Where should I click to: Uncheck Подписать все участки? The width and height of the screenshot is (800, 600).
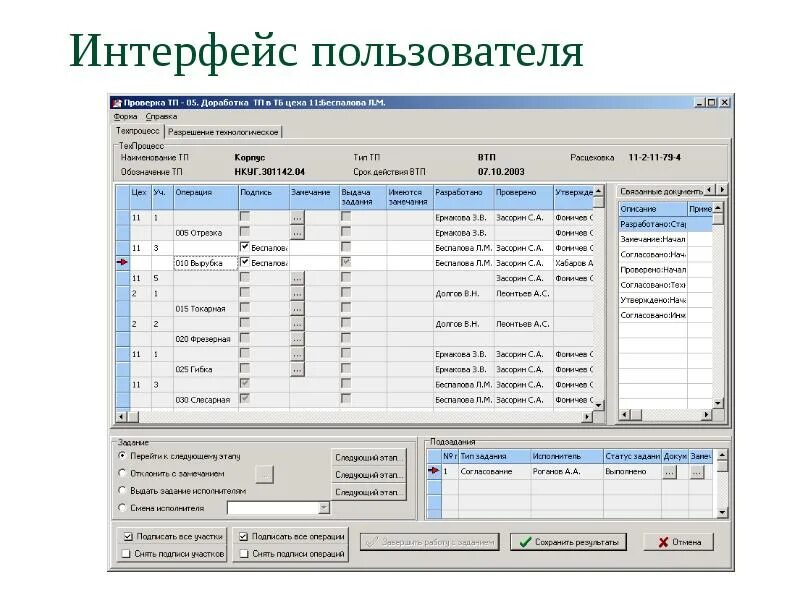pos(128,537)
